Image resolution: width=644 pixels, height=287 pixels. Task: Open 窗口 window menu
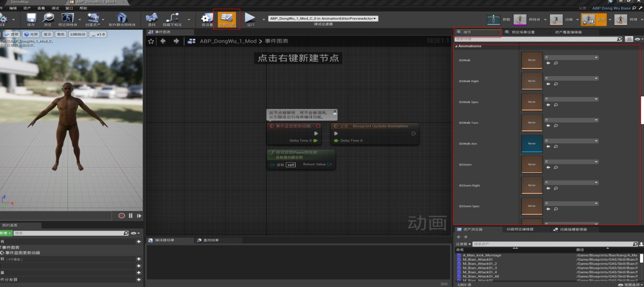click(69, 8)
